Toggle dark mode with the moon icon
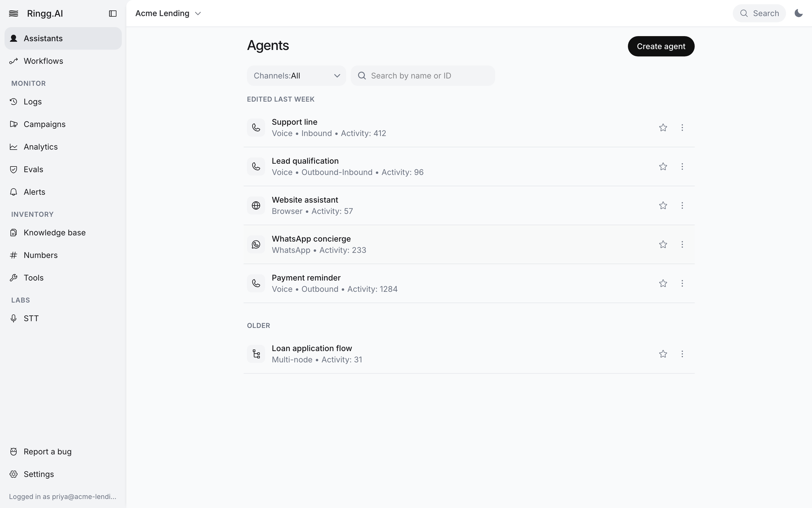 798,14
